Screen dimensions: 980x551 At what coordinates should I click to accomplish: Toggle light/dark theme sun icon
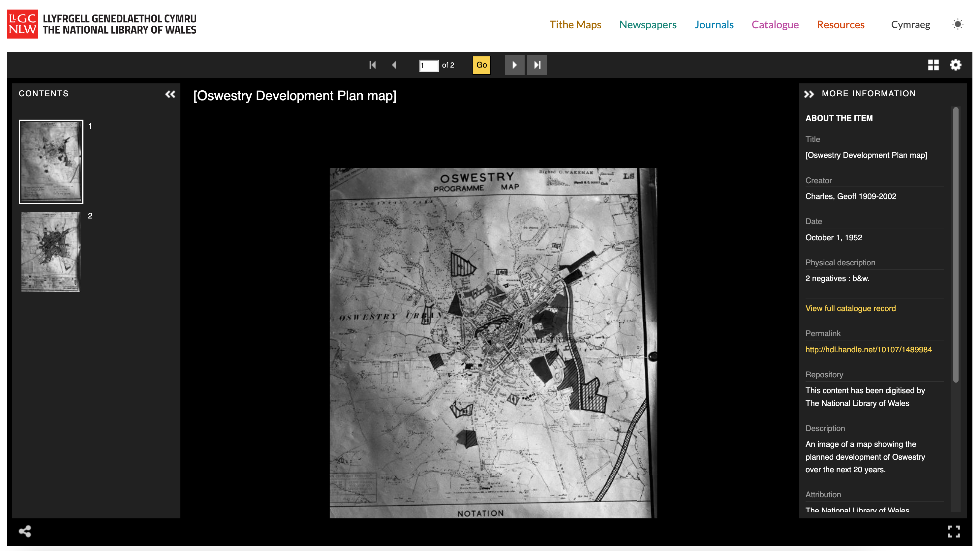coord(958,24)
